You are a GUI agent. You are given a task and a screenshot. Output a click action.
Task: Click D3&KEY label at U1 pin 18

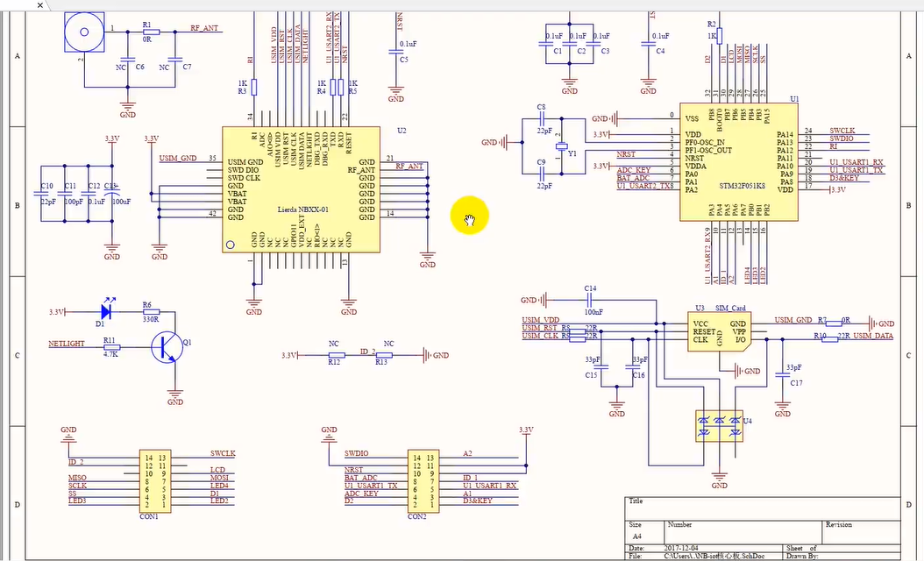point(844,178)
